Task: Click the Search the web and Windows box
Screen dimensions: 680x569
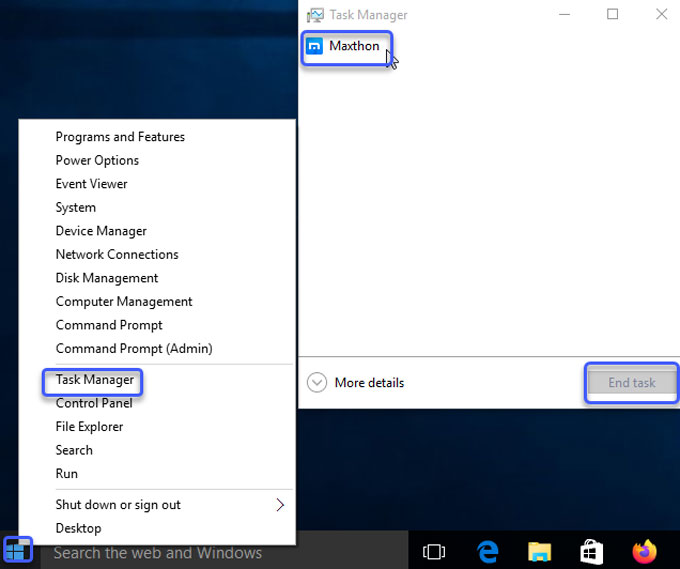Action: tap(224, 553)
